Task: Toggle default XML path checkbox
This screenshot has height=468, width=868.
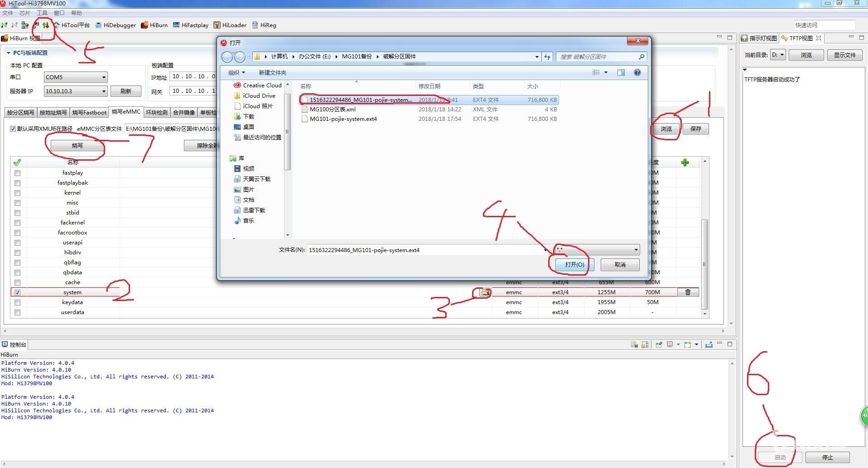Action: pyautogui.click(x=13, y=129)
